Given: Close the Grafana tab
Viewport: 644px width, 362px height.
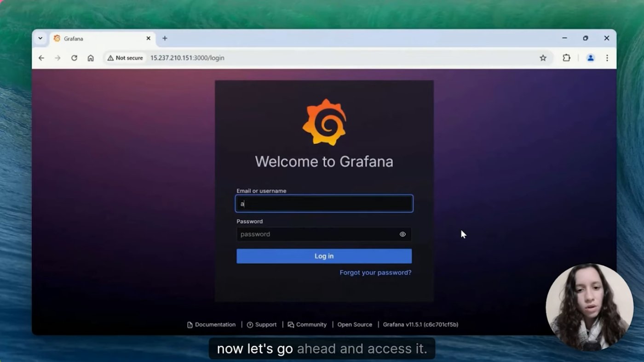Looking at the screenshot, I should click(148, 39).
